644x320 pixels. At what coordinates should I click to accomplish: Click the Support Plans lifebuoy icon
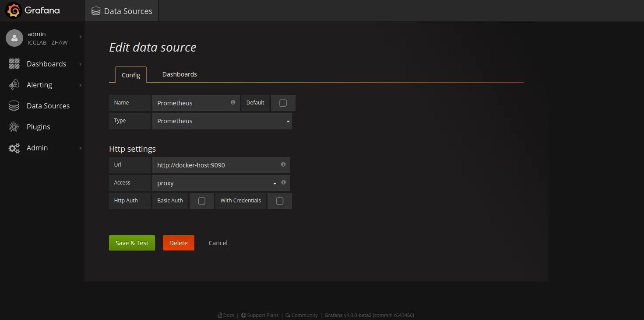pyautogui.click(x=243, y=315)
